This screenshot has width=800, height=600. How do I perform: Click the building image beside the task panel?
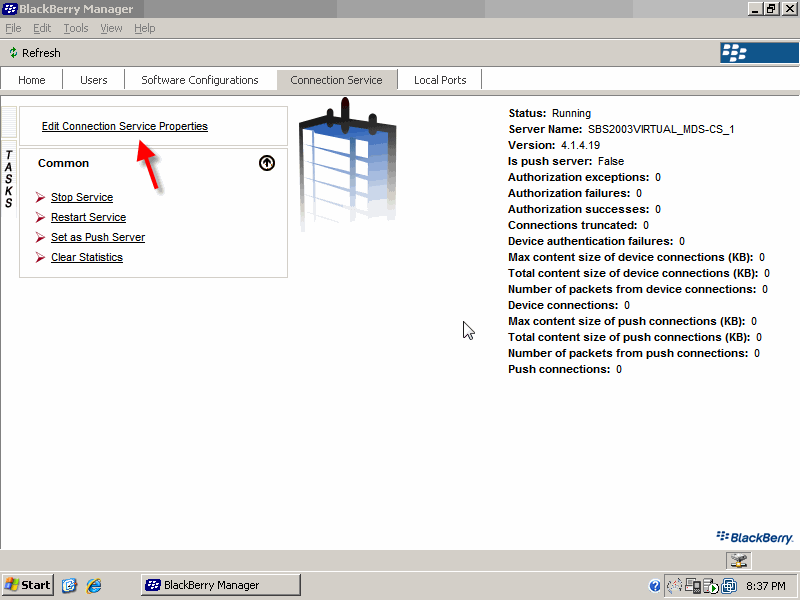(x=347, y=166)
